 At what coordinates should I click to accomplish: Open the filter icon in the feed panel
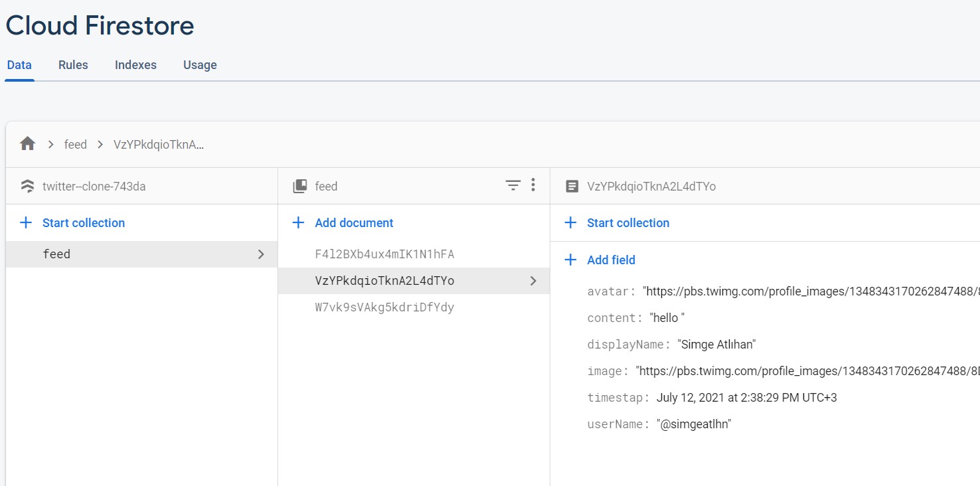[513, 186]
